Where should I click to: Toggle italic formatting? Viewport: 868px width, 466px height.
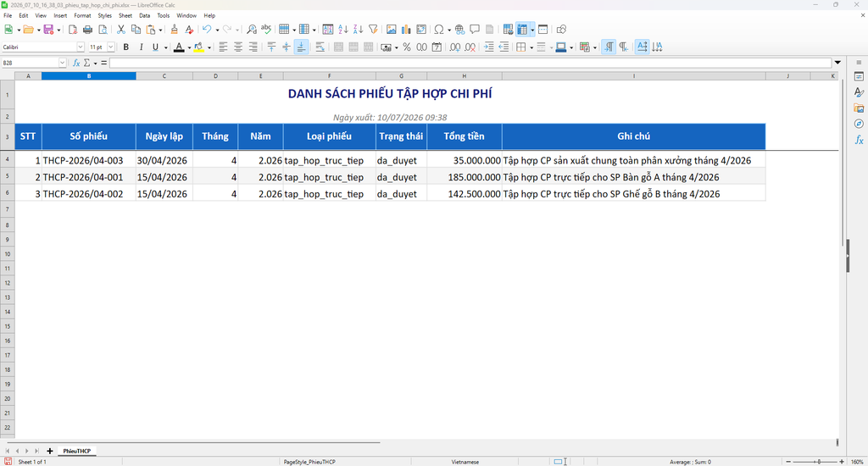(x=142, y=47)
